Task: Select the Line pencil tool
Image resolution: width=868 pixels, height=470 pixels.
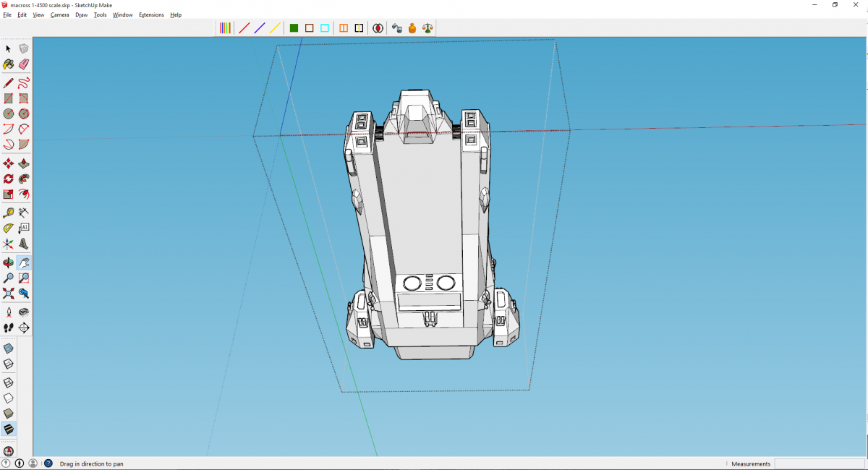Action: [x=9, y=83]
